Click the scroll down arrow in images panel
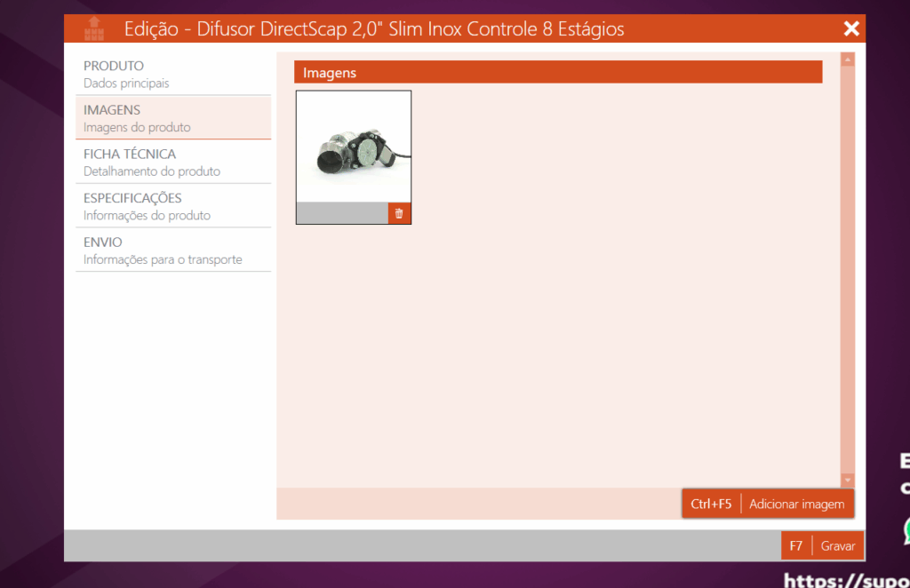 tap(847, 480)
